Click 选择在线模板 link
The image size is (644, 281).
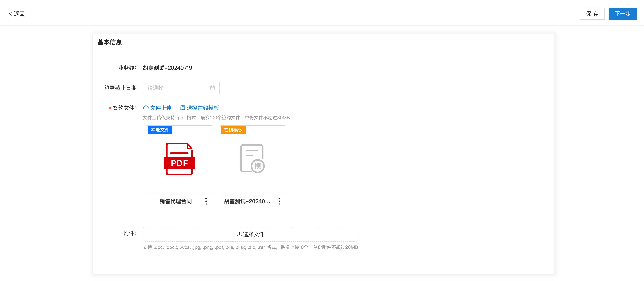click(200, 108)
